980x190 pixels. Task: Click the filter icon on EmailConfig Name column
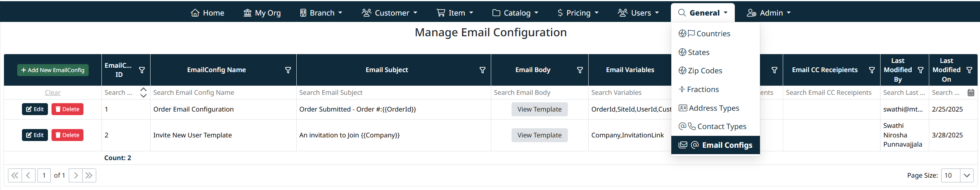(x=288, y=70)
